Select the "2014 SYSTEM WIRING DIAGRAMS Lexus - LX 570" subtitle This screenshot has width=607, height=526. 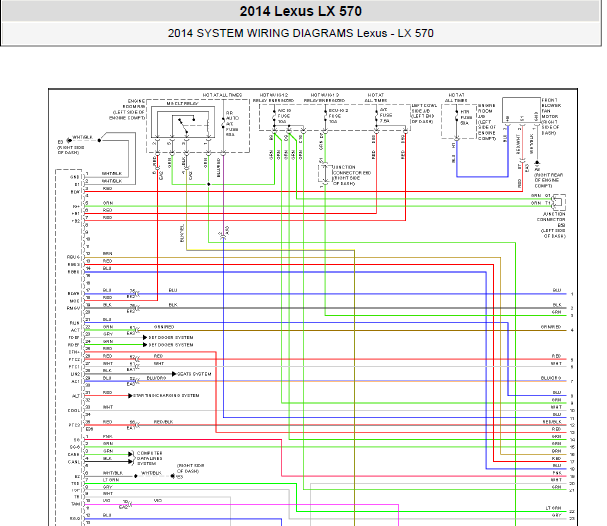(x=300, y=33)
